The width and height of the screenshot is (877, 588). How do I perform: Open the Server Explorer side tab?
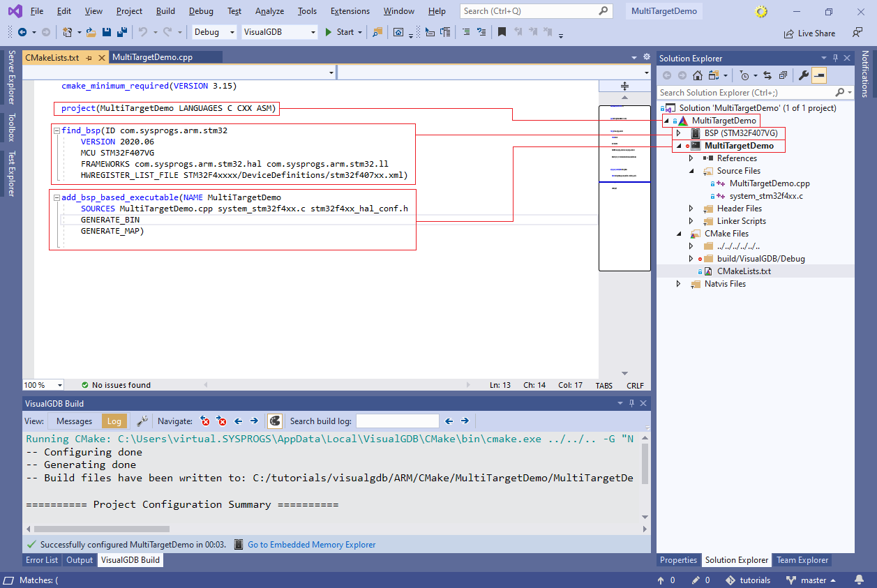[x=11, y=77]
